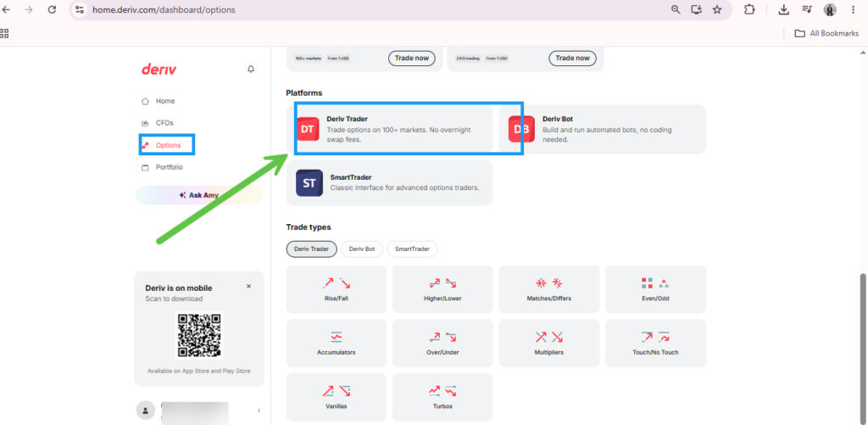Click Trade now on 100+ markets card
Screen dimensions: 868x425
(x=411, y=59)
